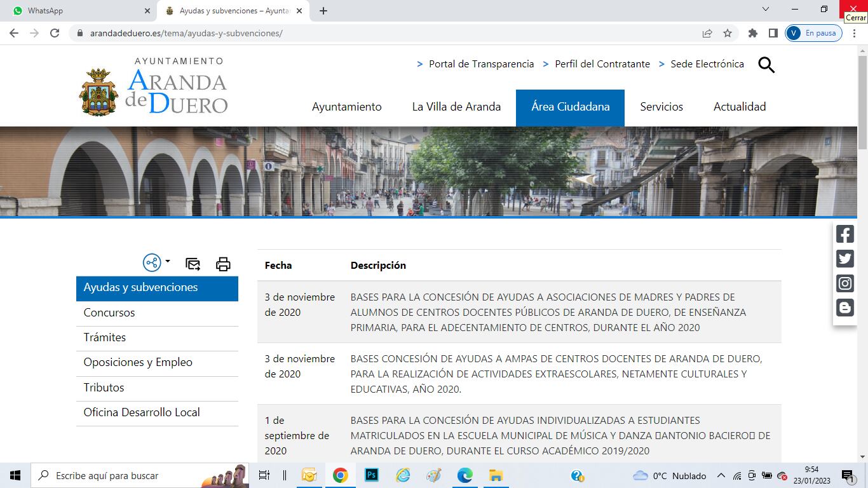Screen dimensions: 868x488
Task: Open the Chrome profile En pausa button
Action: [813, 33]
